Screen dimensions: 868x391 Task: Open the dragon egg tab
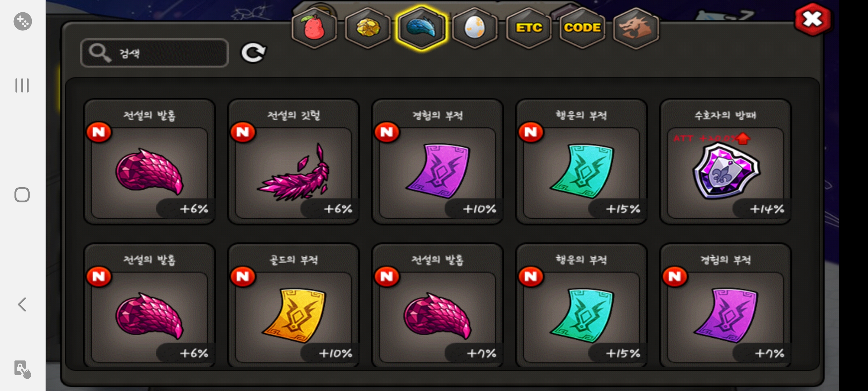click(x=475, y=28)
